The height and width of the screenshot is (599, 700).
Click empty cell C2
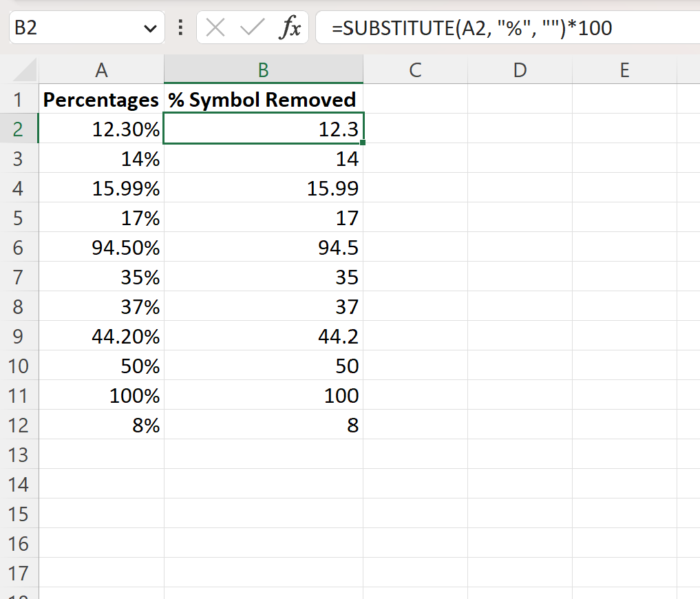(x=415, y=129)
